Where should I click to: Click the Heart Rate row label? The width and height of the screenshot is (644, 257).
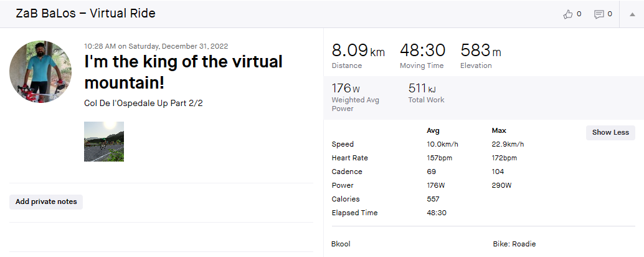[x=349, y=158]
